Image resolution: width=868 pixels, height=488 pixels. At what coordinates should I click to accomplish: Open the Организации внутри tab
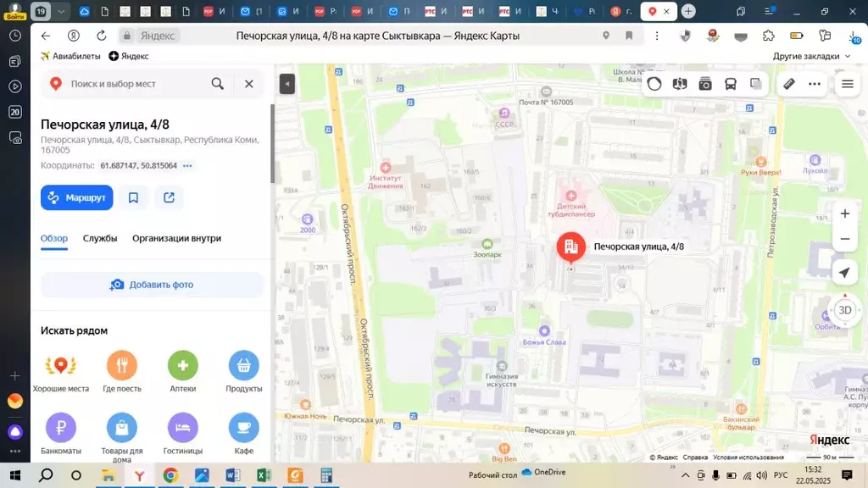(x=176, y=238)
